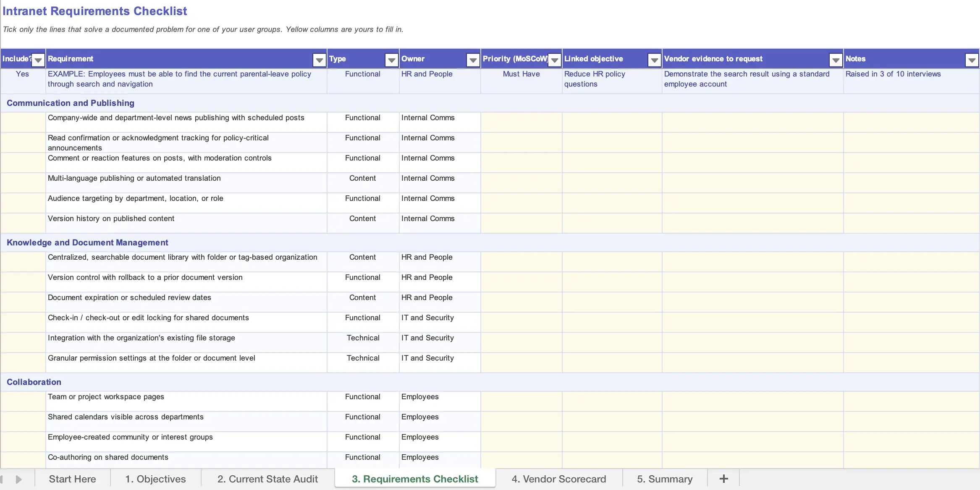Select 'Version control with rollback' requirement

pyautogui.click(x=186, y=282)
